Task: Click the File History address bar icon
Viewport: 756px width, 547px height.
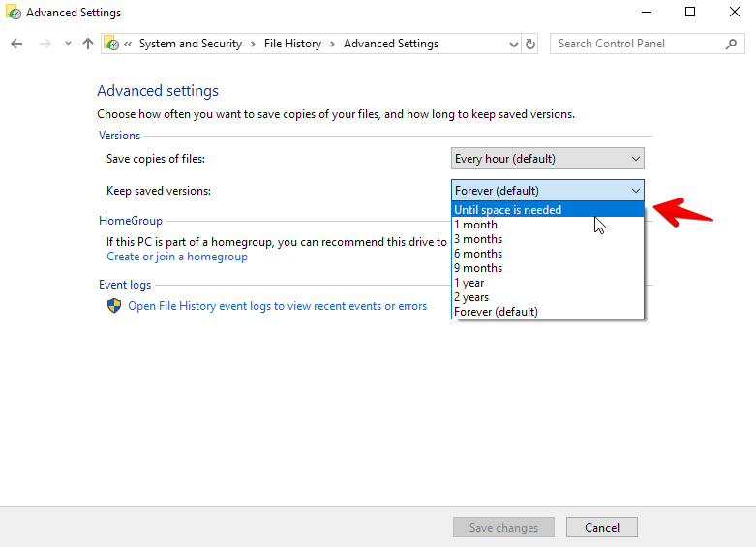Action: point(111,44)
